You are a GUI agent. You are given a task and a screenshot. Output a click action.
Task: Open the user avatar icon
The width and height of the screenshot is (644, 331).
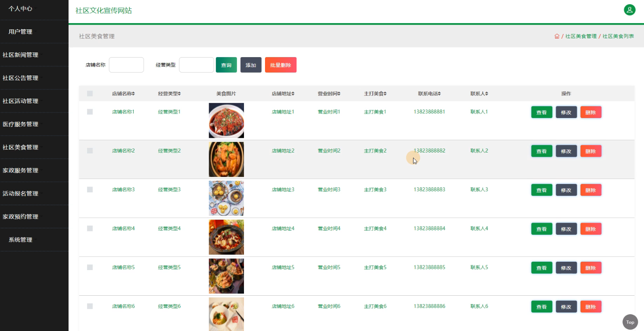pyautogui.click(x=629, y=10)
